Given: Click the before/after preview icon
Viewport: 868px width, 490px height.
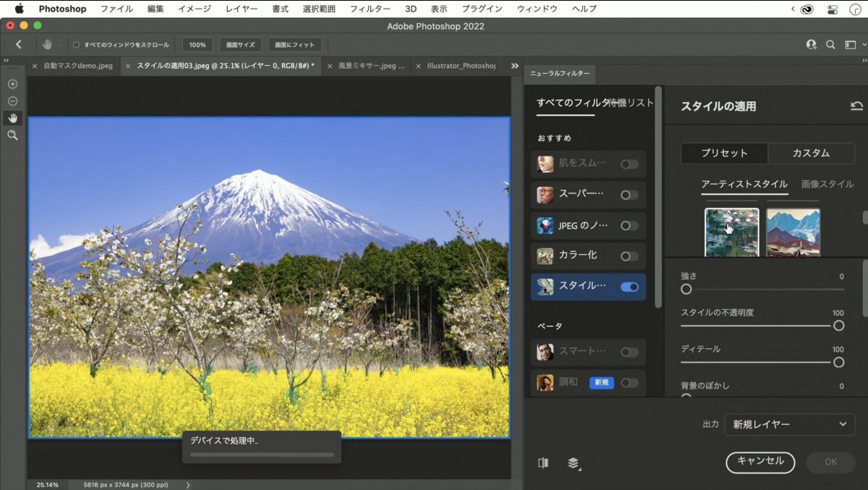Looking at the screenshot, I should click(543, 463).
